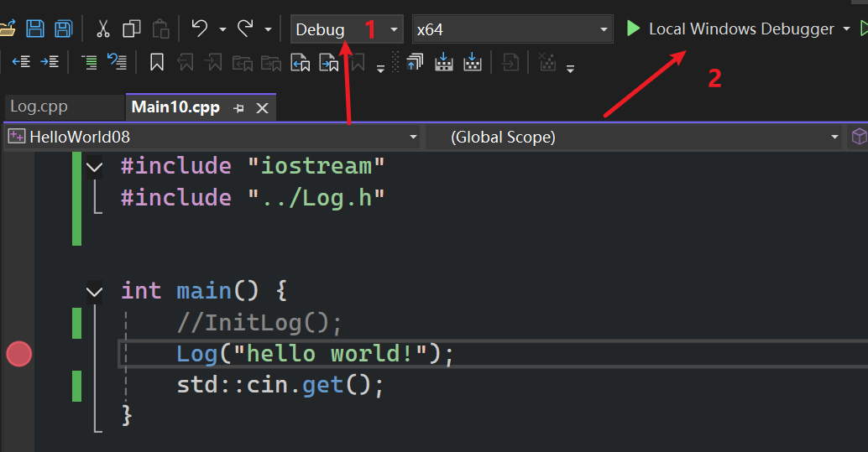Expand the Global Scope dropdown
Screen dimensions: 868x452
(634, 137)
